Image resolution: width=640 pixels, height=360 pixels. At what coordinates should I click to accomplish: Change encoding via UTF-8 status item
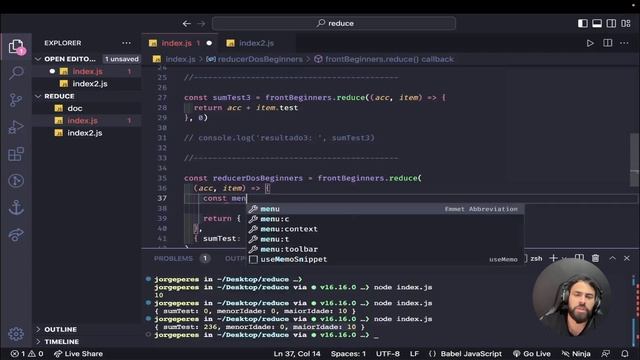coord(388,354)
